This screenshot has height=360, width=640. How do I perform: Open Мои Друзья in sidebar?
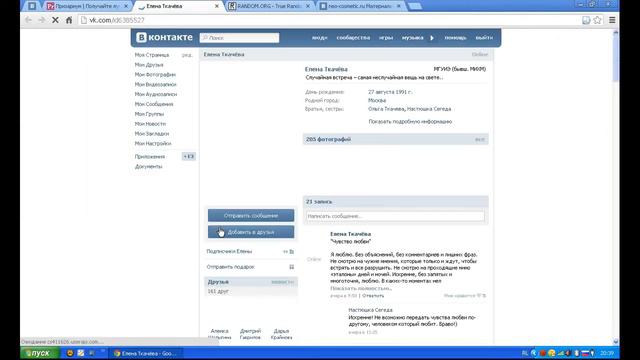pos(149,64)
